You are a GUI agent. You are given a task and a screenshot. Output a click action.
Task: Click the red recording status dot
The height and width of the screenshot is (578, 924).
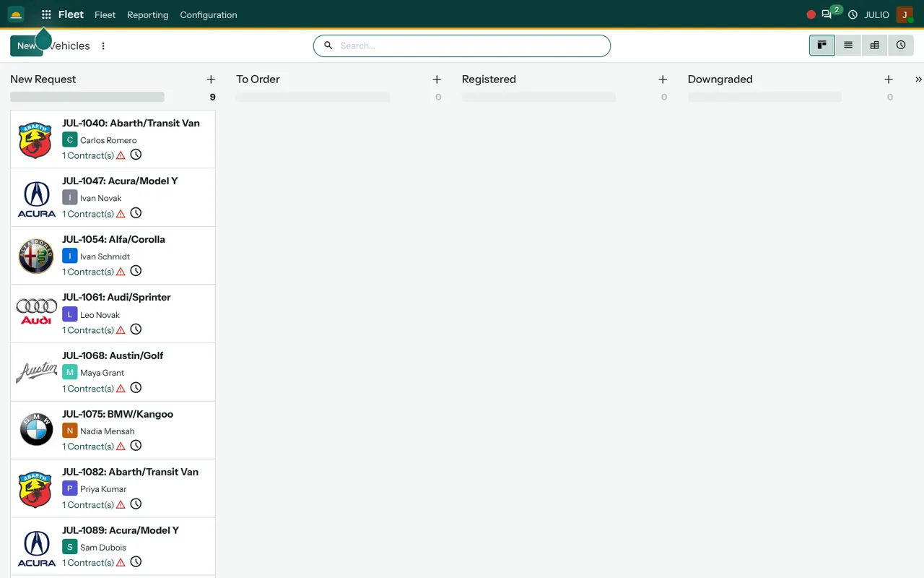(811, 14)
